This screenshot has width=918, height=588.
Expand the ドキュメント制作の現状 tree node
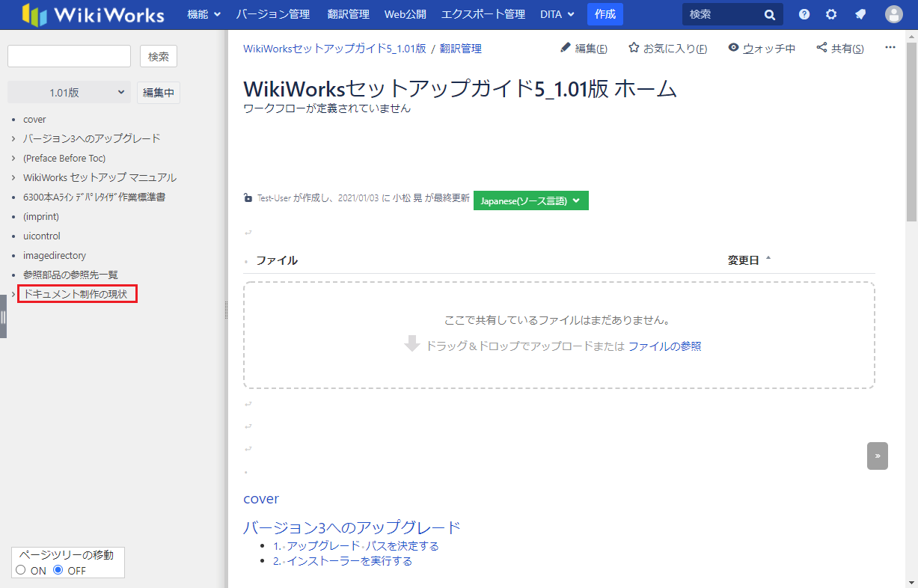(x=13, y=295)
